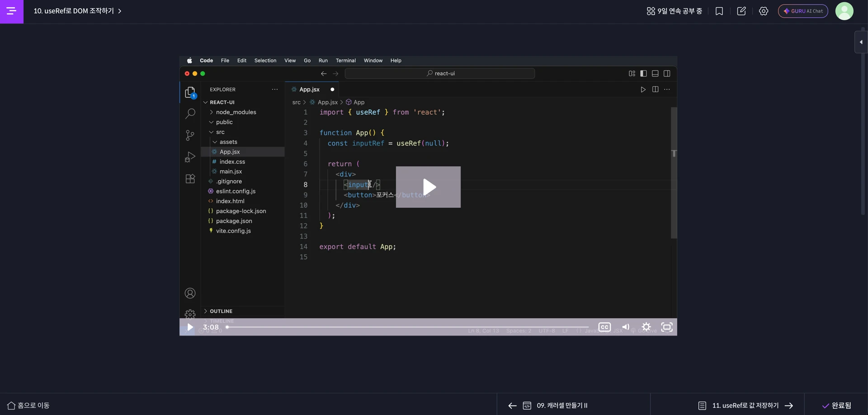Image resolution: width=868 pixels, height=415 pixels.
Task: Seek on the video progress bar
Action: [408, 327]
